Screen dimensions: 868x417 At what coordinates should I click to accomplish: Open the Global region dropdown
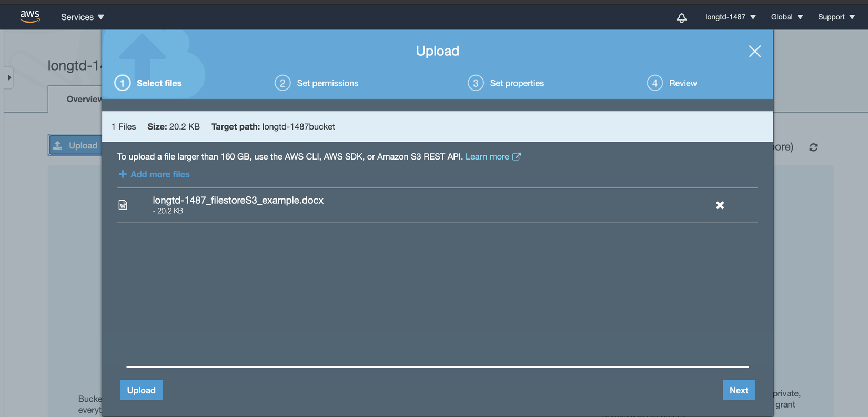(x=787, y=17)
